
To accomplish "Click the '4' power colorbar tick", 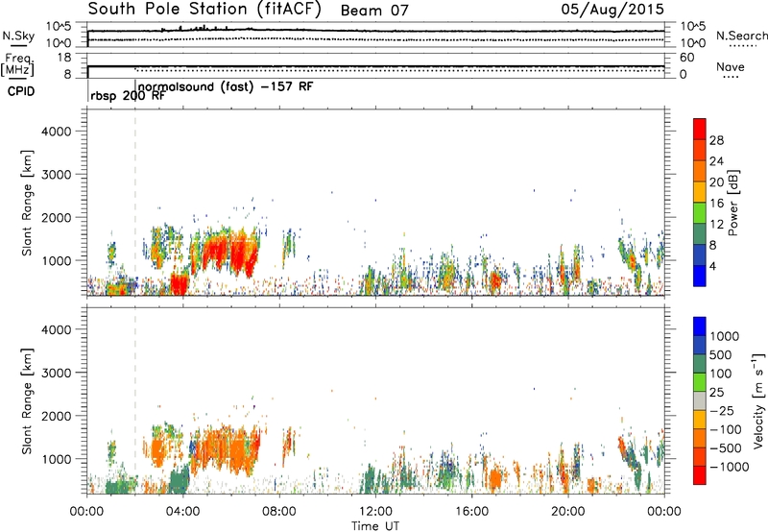I will (713, 266).
